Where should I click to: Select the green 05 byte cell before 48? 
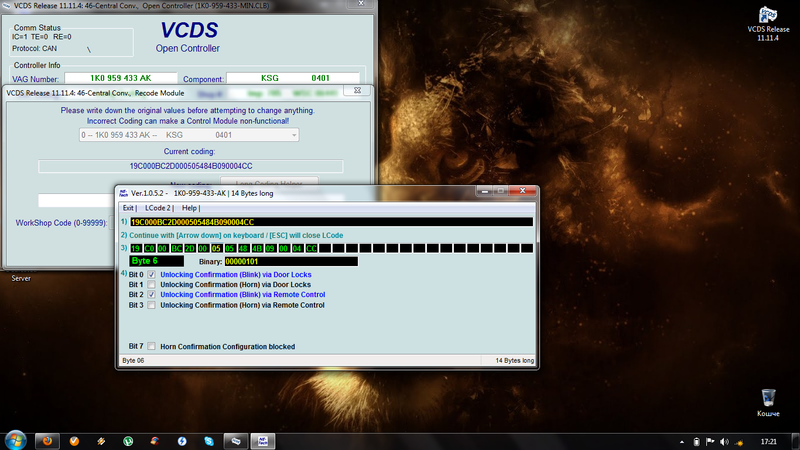click(230, 248)
